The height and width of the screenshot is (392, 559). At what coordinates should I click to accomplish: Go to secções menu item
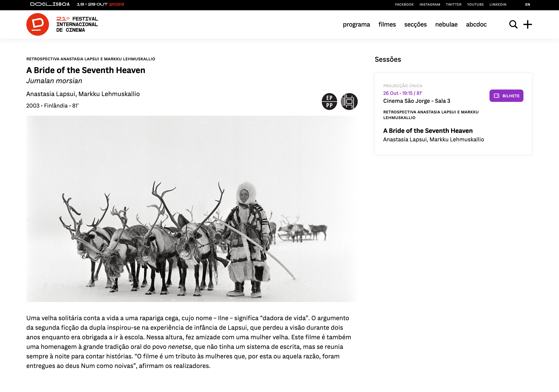click(x=415, y=24)
